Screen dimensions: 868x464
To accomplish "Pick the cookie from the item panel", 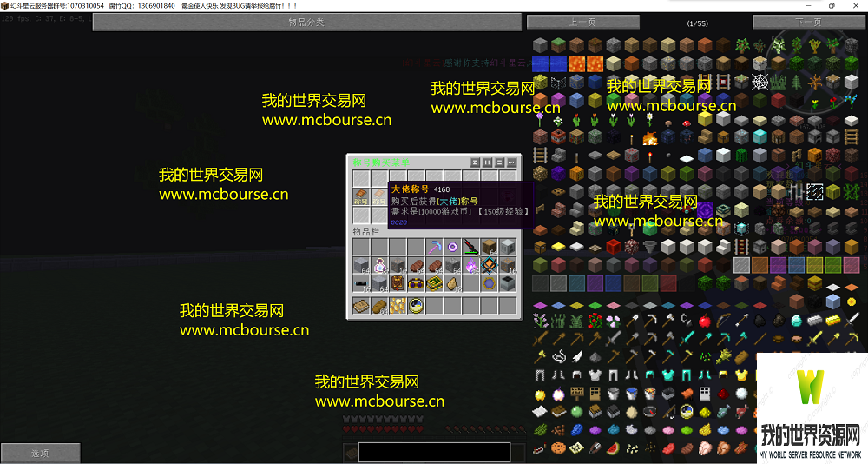I will [558, 447].
